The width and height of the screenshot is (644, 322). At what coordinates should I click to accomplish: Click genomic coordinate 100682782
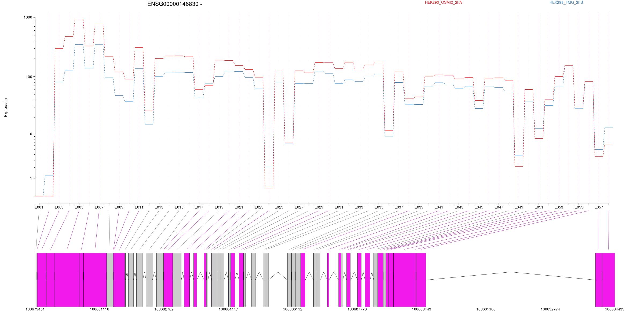tap(164, 309)
